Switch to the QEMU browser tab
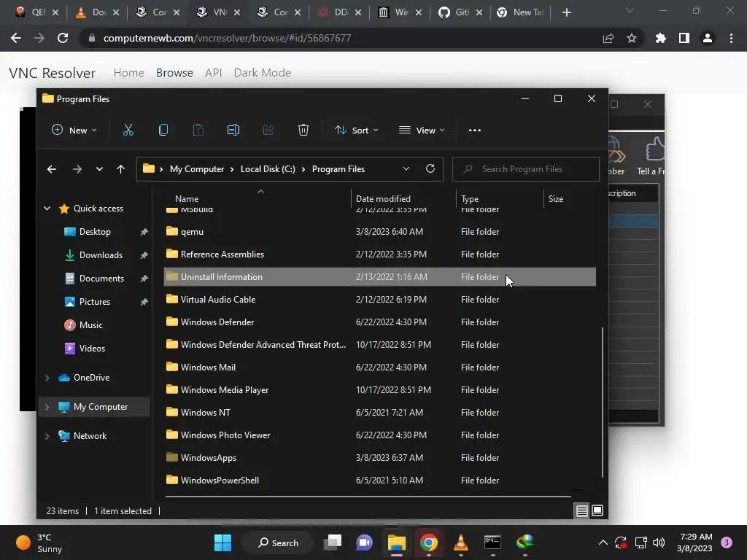747x560 pixels. pyautogui.click(x=36, y=12)
